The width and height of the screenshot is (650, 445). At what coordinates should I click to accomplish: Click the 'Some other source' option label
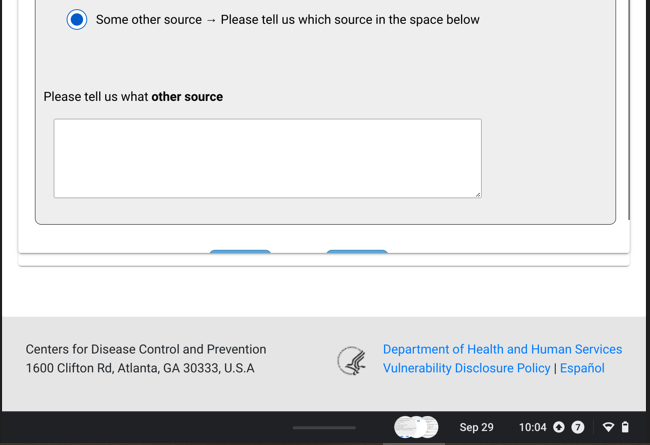pos(288,19)
